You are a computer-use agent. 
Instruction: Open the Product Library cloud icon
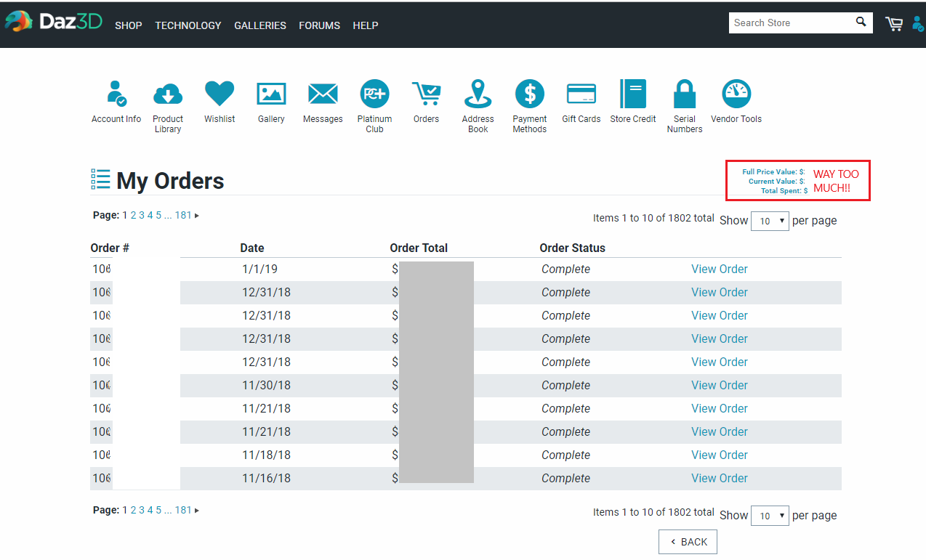(x=168, y=94)
